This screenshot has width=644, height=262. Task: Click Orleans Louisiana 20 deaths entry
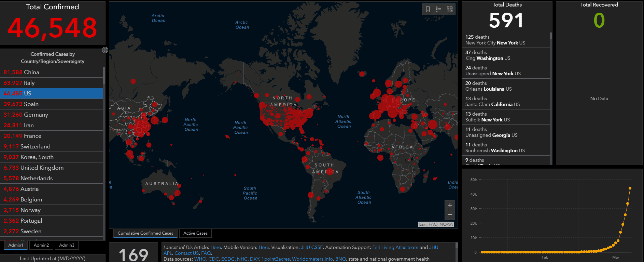tap(506, 86)
